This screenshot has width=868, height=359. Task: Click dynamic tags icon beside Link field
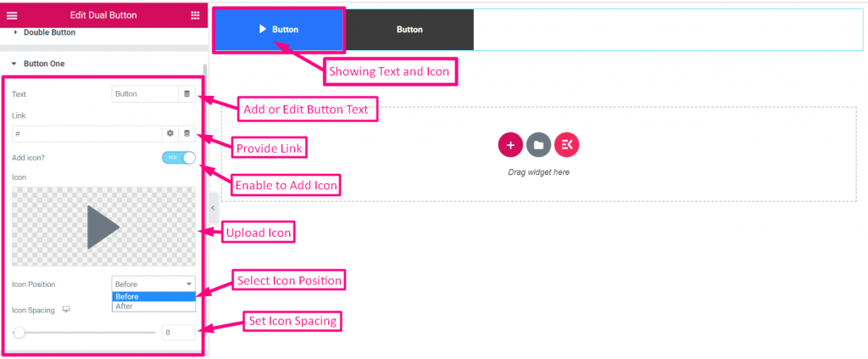tap(187, 133)
